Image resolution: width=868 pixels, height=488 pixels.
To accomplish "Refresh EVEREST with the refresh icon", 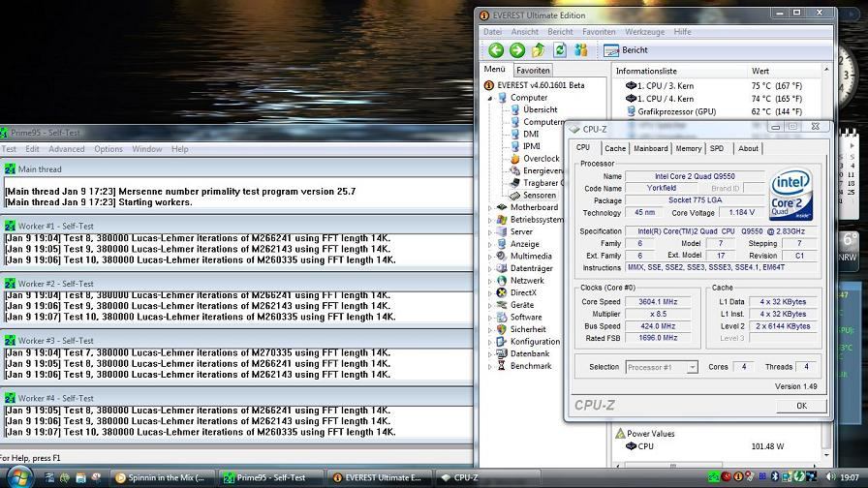I will (560, 50).
